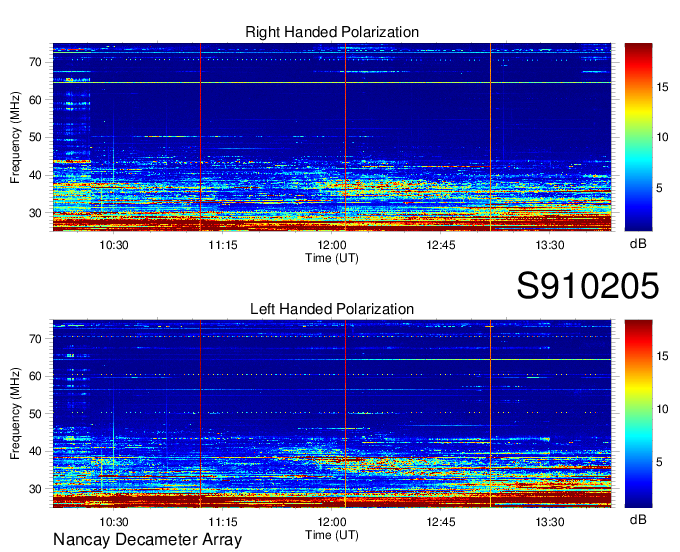Click the dB label under Right Handed colorbar
Image resolution: width=680 pixels, height=552 pixels.
[638, 243]
